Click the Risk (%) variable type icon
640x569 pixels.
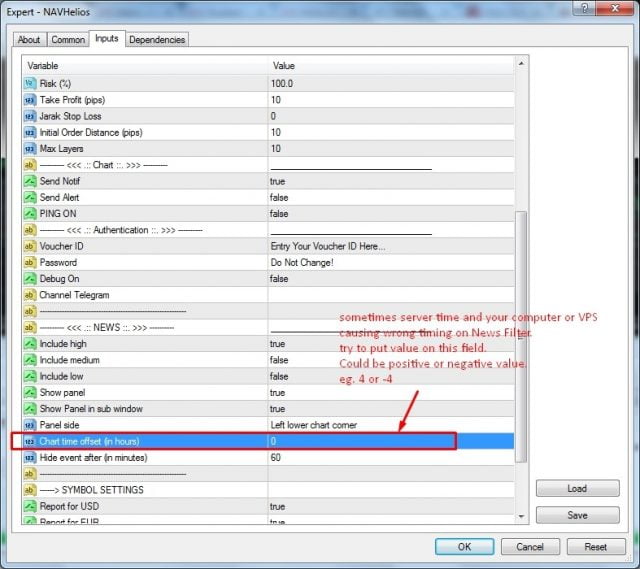[30, 83]
